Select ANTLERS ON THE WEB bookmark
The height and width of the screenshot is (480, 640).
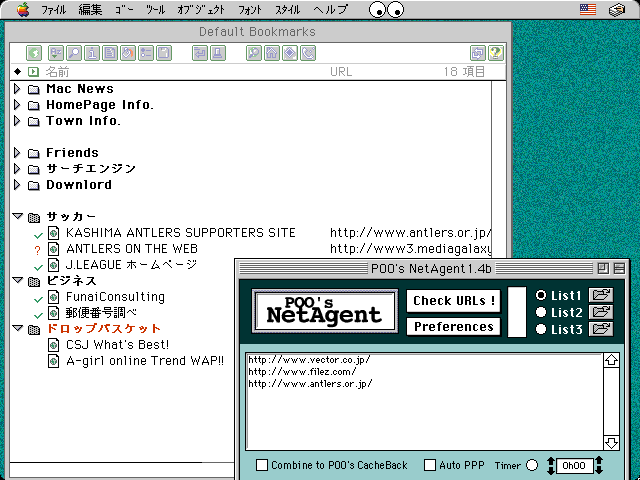[132, 249]
